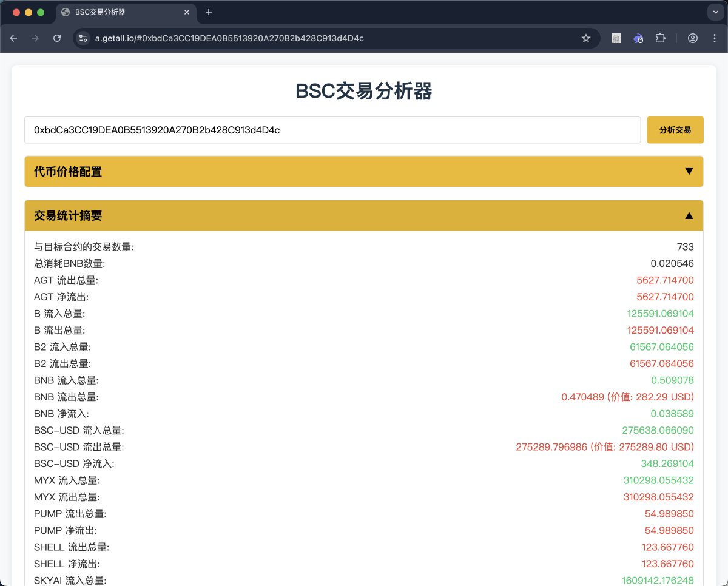Click BSC-USD outflow value 275289.796986
This screenshot has width=728, height=586.
(605, 447)
